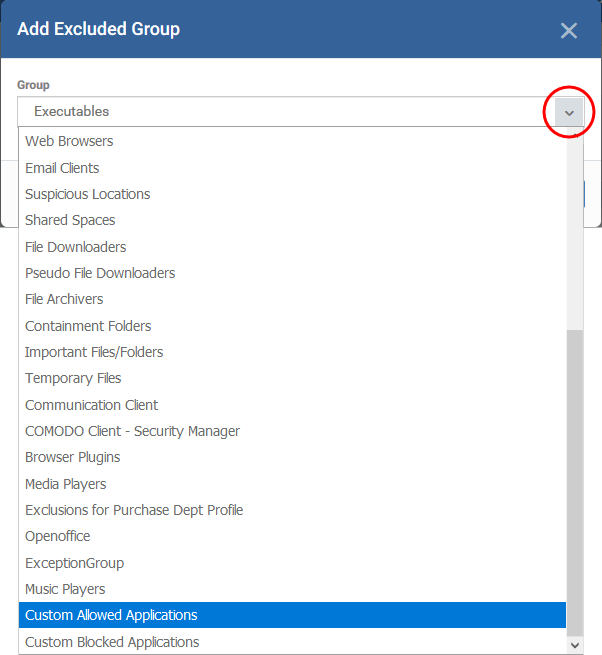Viewport: 602px width, 655px height.
Task: Choose File Downloaders group
Action: 292,247
